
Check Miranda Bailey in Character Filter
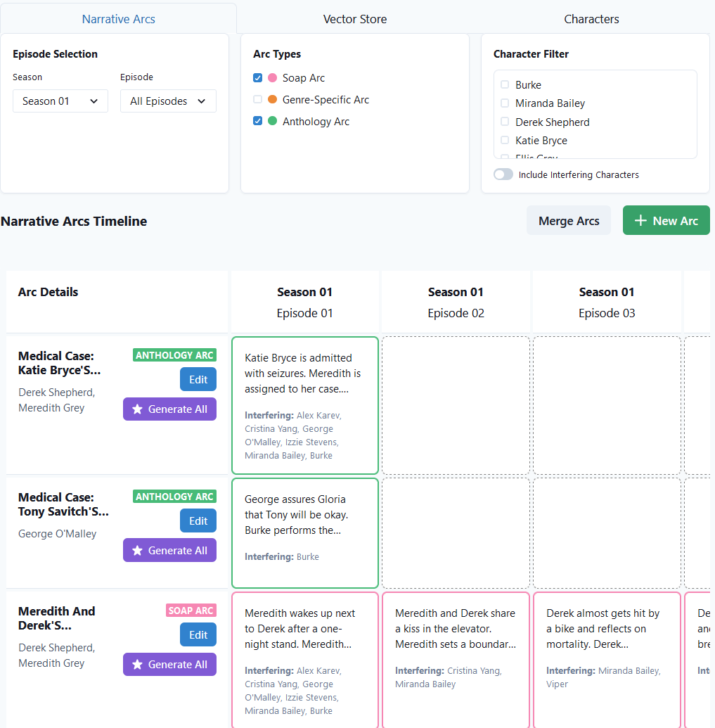(x=505, y=103)
